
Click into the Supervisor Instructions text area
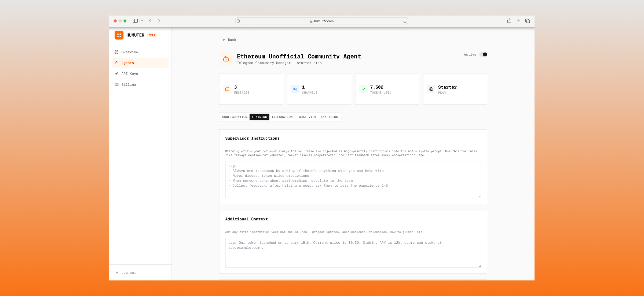353,179
